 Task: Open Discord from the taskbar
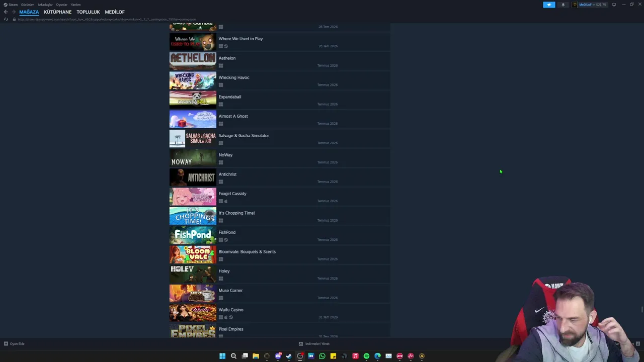(x=278, y=356)
